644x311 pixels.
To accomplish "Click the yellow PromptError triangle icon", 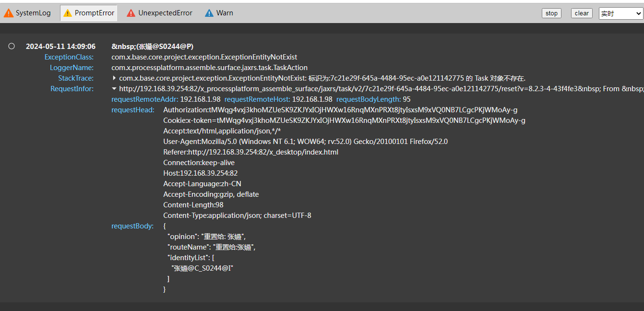I will click(x=68, y=13).
